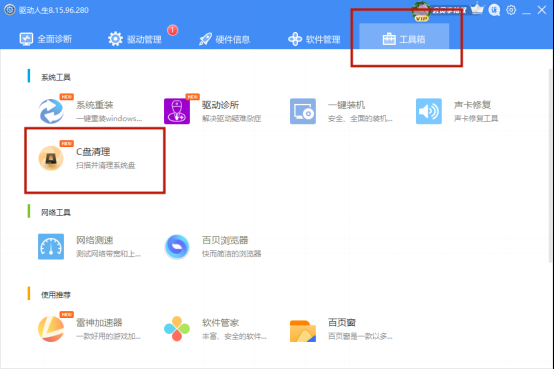
Task: Switch to the 驱动管理 tab
Action: pos(135,39)
